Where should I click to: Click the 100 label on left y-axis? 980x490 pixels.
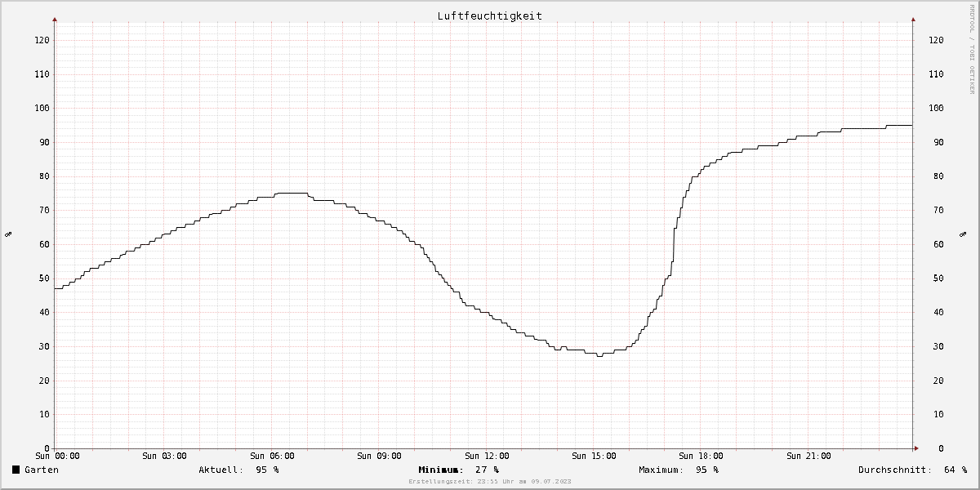click(x=41, y=108)
